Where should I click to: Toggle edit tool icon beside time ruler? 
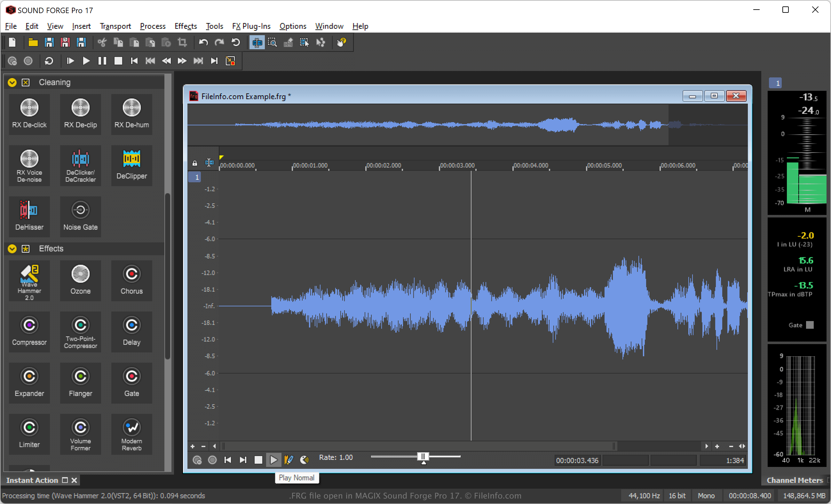[x=210, y=163]
